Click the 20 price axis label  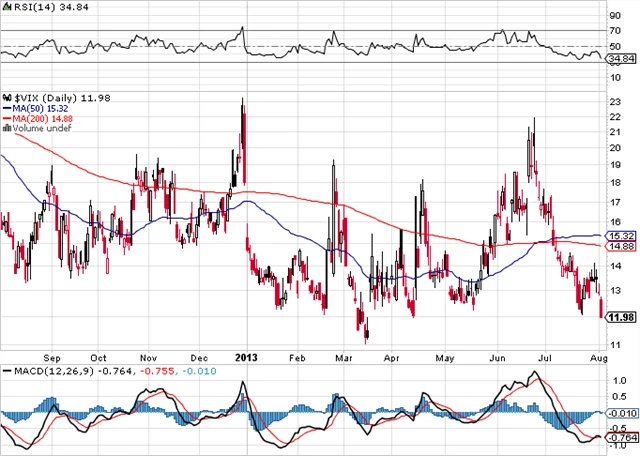[616, 148]
